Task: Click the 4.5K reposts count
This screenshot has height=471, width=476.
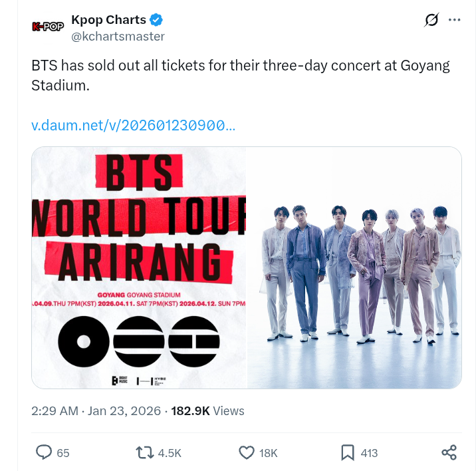Action: point(170,454)
